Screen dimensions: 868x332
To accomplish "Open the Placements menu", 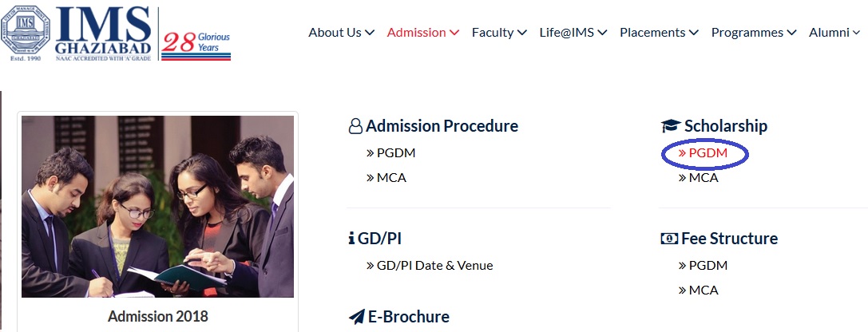I will (x=659, y=33).
